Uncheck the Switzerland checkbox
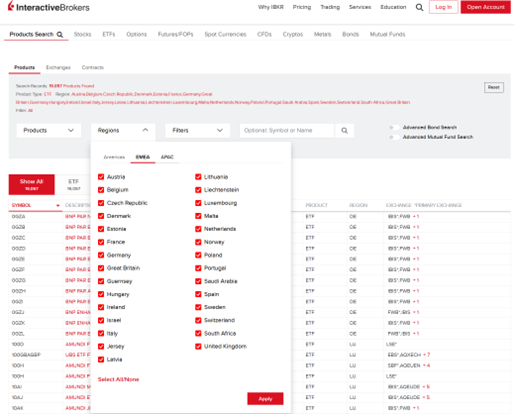Screen dimensions: 514x414 pyautogui.click(x=198, y=320)
